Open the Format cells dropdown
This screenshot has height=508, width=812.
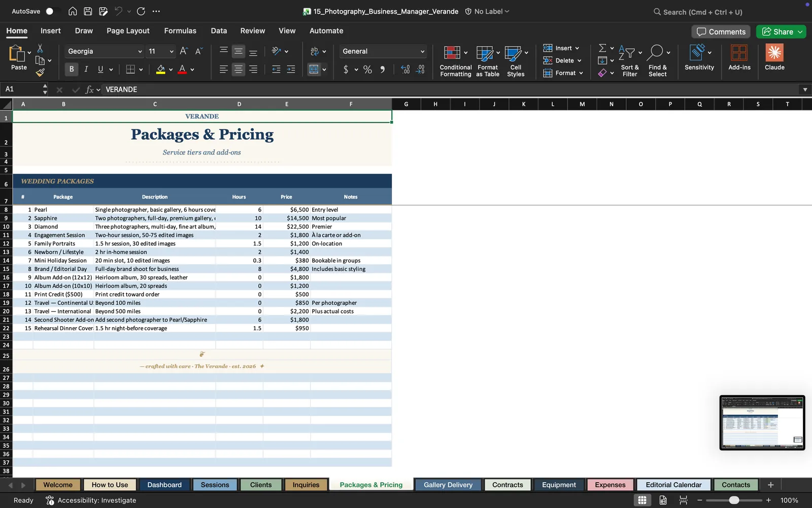click(563, 73)
